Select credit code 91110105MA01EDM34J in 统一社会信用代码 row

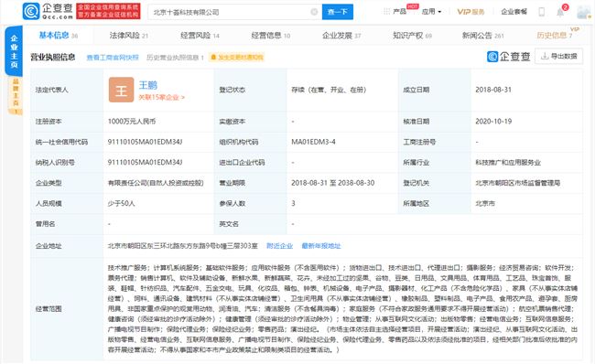click(145, 142)
